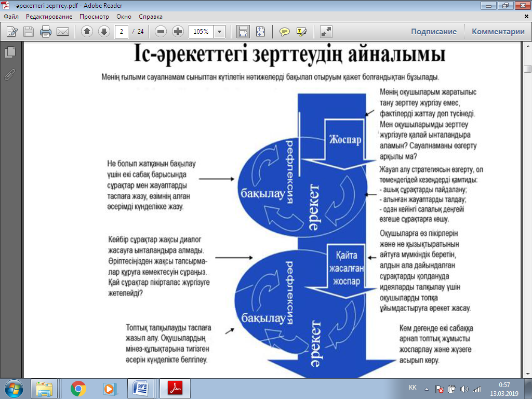Image resolution: width=532 pixels, height=399 pixels.
Task: Select the Print document icon
Action: click(46, 32)
